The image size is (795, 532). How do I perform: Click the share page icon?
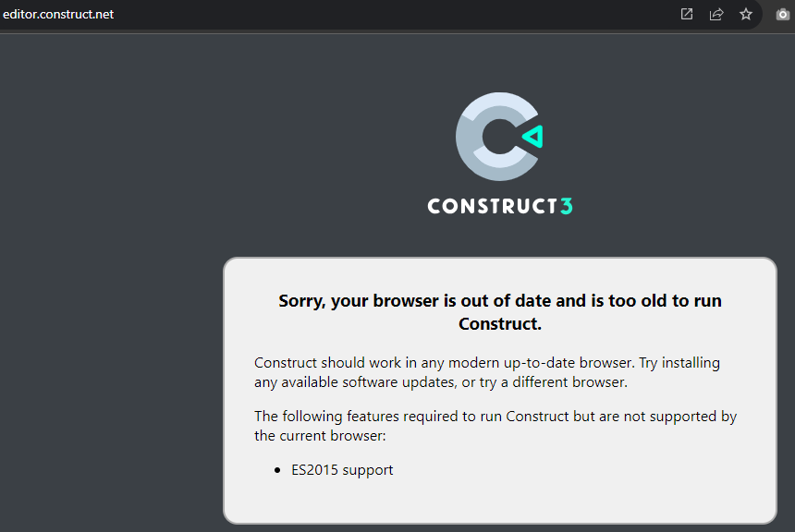[715, 14]
